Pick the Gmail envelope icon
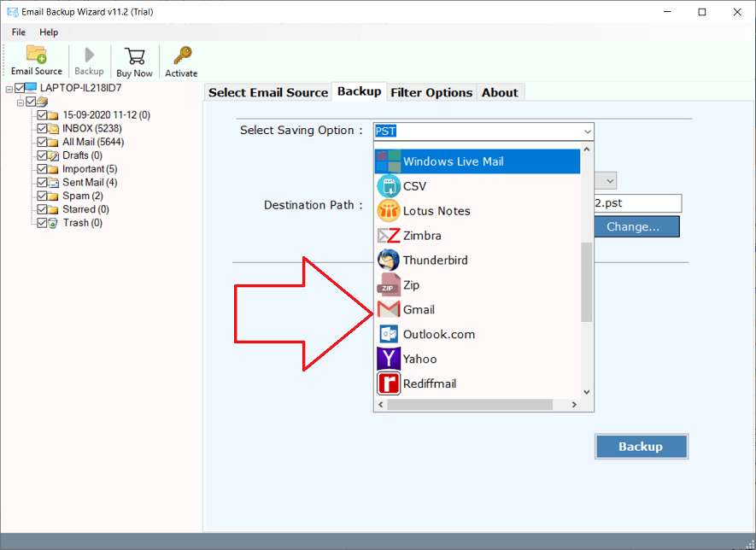756x550 pixels. pos(388,309)
